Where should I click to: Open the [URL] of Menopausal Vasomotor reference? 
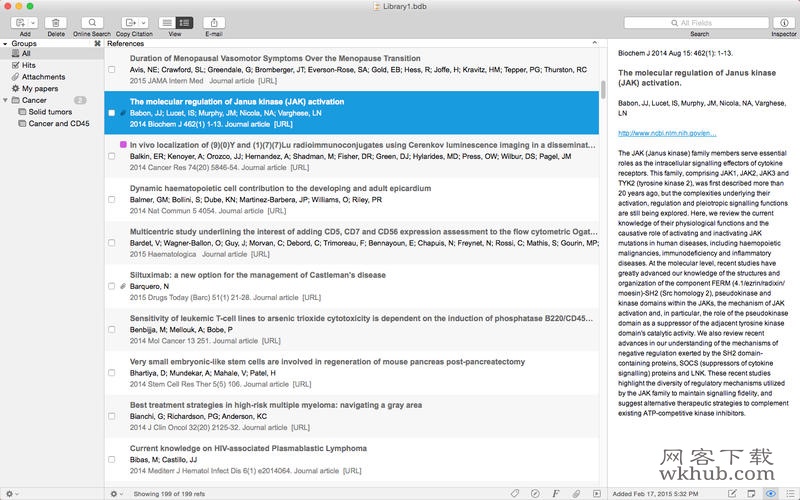[x=267, y=81]
